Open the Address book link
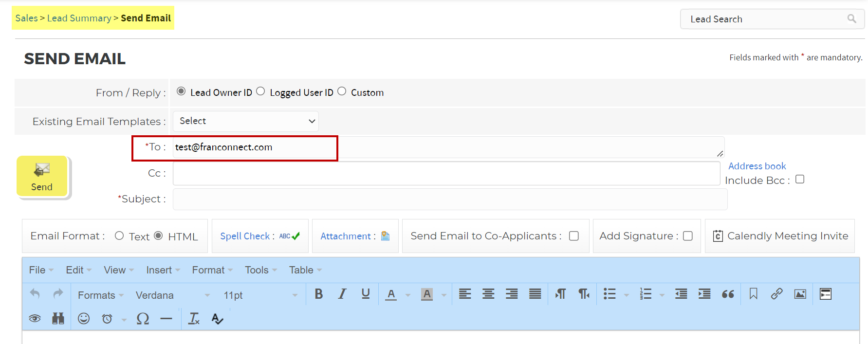 (757, 166)
